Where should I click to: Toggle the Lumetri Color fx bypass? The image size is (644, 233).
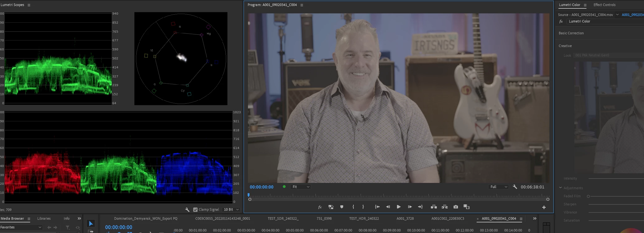pyautogui.click(x=561, y=21)
